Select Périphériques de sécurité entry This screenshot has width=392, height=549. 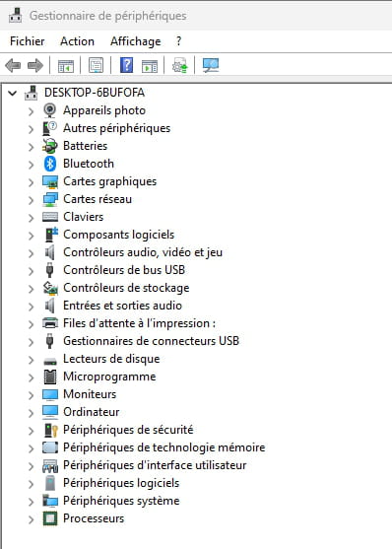pos(128,430)
